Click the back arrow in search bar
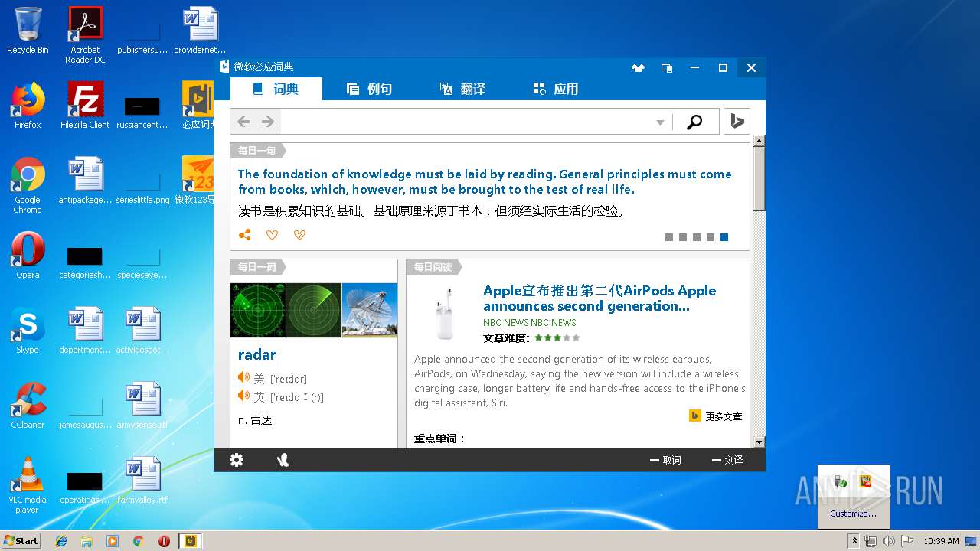 pos(243,122)
